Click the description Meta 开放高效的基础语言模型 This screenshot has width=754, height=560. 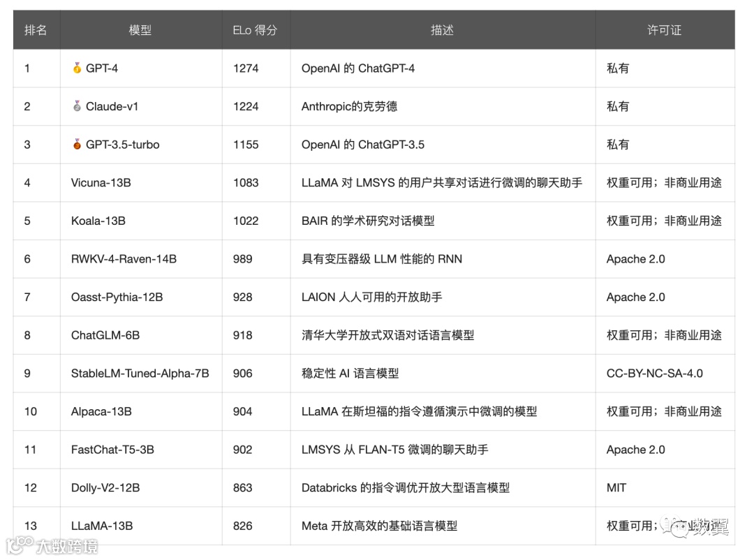[379, 525]
